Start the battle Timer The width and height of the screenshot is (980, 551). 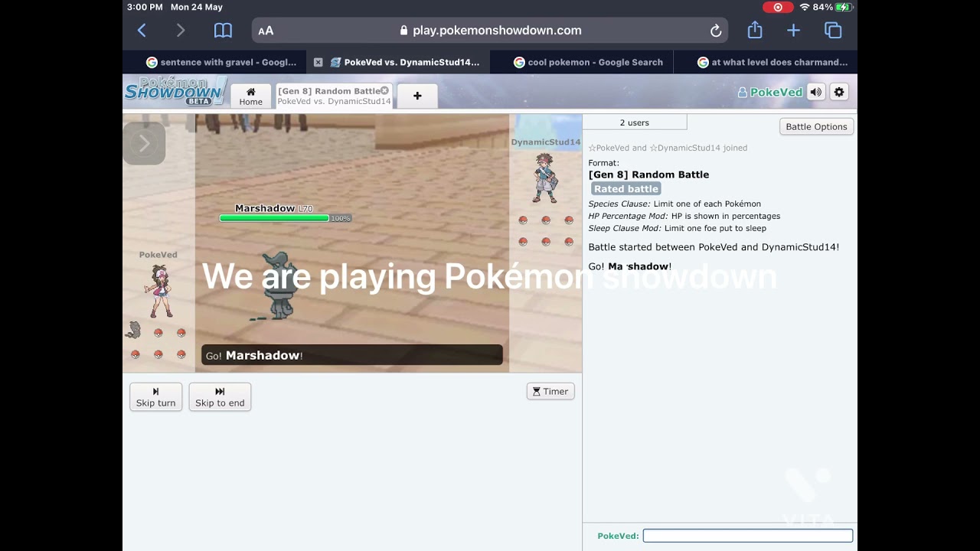550,391
